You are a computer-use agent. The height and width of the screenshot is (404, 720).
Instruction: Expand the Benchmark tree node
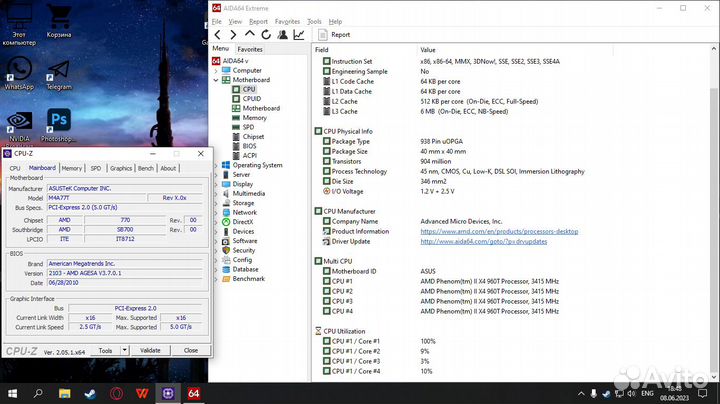point(216,279)
